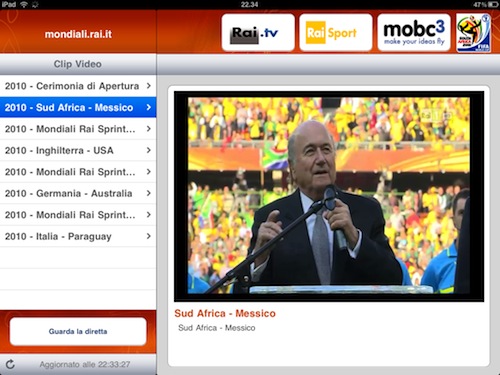
Task: Select 2010 - Sud Africa - Messico clip
Action: 78,107
